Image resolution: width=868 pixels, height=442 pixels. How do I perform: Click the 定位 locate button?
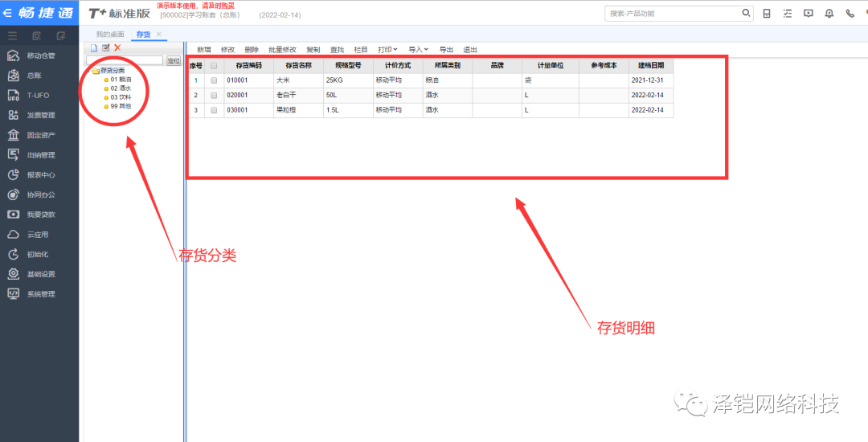174,60
